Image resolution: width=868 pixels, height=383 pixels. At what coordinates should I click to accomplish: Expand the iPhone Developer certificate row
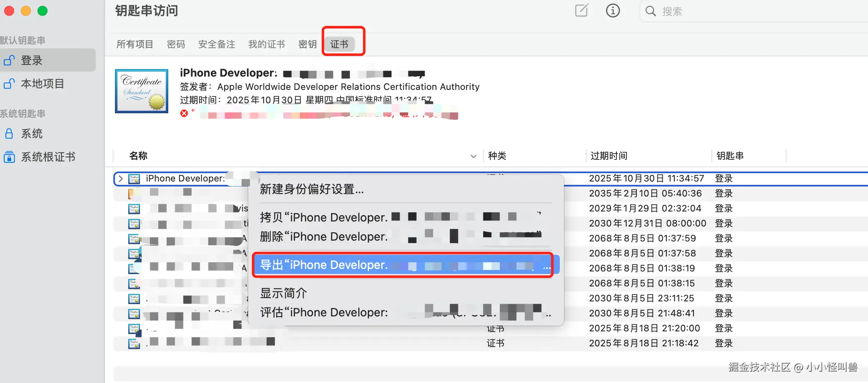(121, 179)
